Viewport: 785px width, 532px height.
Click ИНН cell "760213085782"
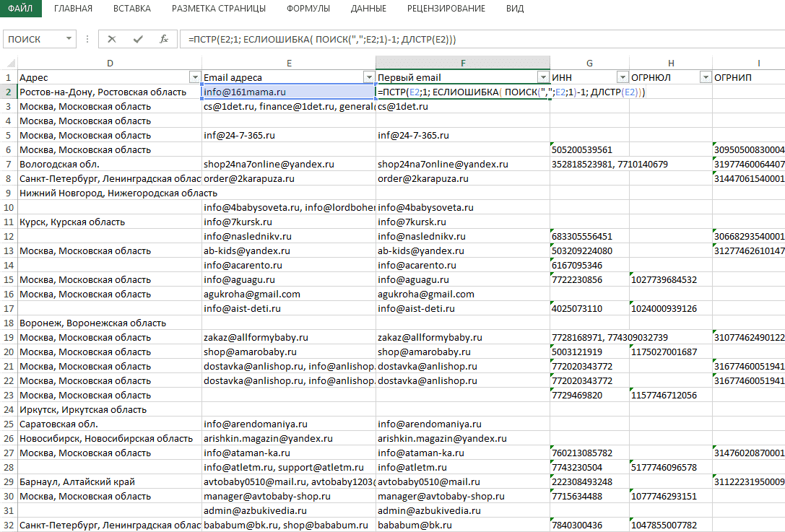coord(590,453)
